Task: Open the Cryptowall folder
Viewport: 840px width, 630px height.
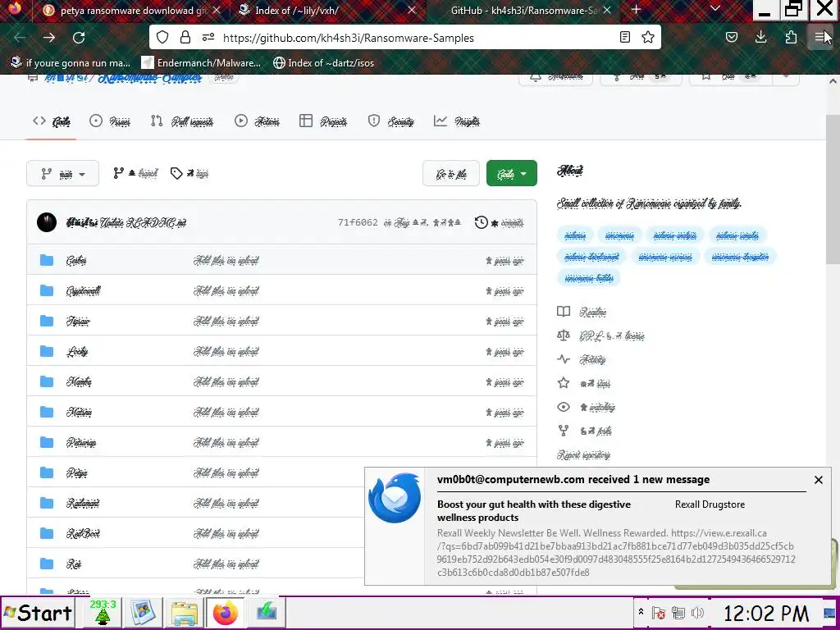Action: 83,291
